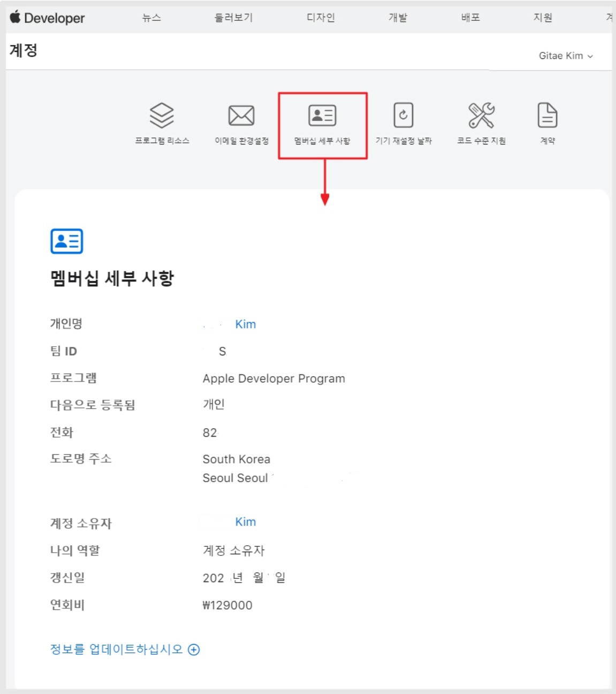The width and height of the screenshot is (616, 694).
Task: Click the 갱신일 date value
Action: pos(244,578)
